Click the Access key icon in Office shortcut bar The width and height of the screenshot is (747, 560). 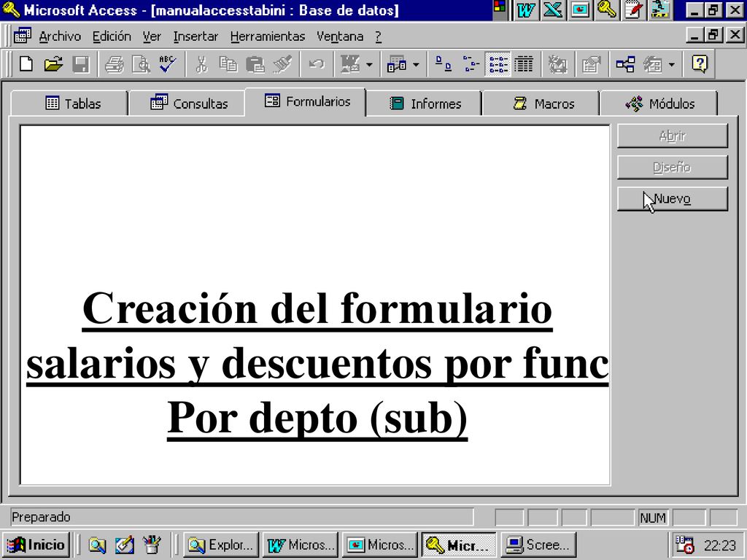coord(607,9)
